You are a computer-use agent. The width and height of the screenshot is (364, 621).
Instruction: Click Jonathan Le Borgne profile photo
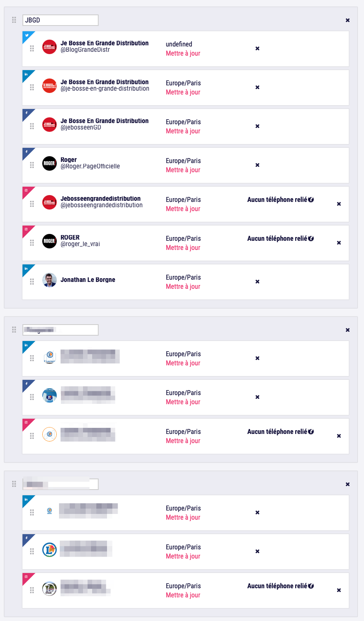(x=49, y=280)
